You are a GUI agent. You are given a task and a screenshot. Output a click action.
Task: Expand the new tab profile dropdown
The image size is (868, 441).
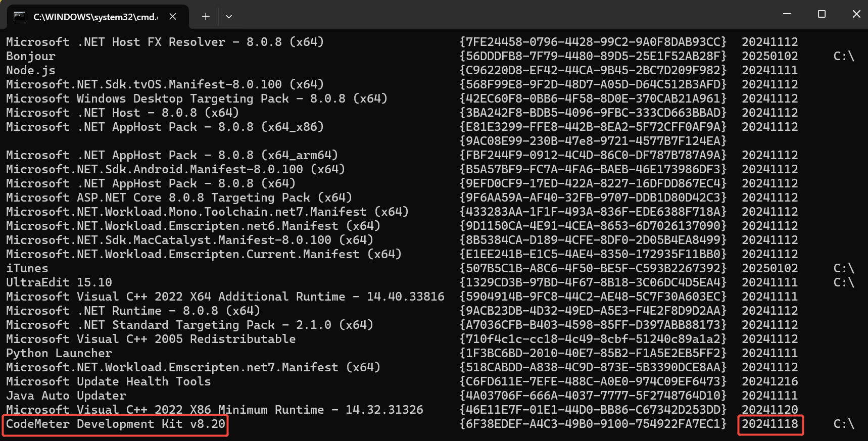point(229,17)
